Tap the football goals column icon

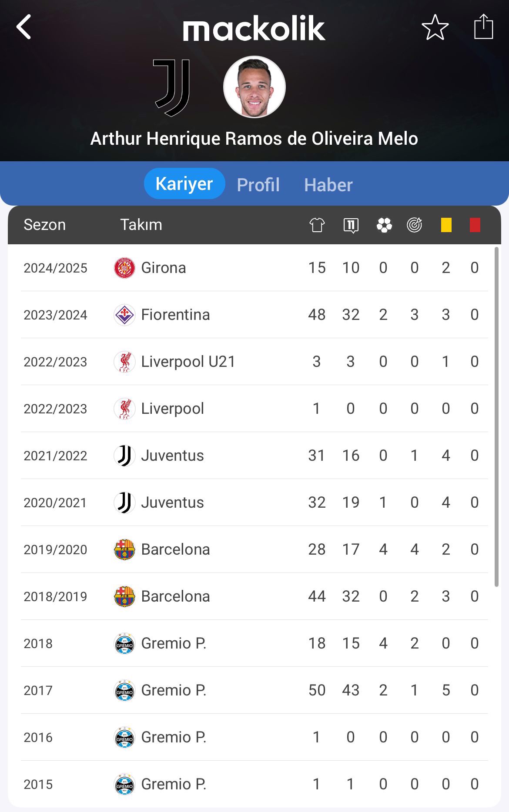(384, 225)
